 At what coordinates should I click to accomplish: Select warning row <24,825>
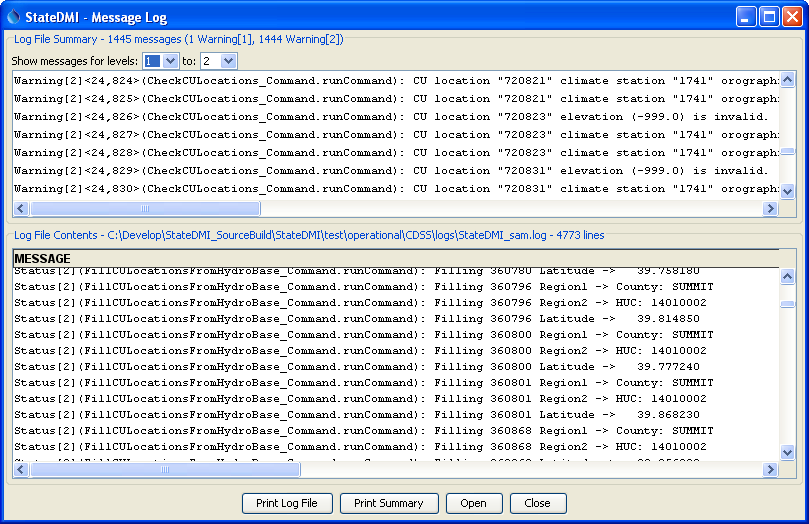pos(396,99)
